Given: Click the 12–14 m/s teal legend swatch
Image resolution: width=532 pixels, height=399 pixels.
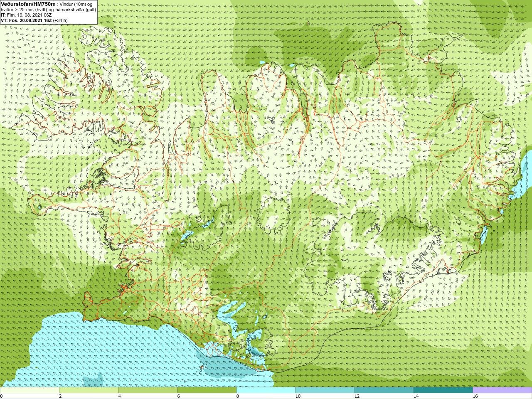Looking at the screenshot, I should point(384,390).
